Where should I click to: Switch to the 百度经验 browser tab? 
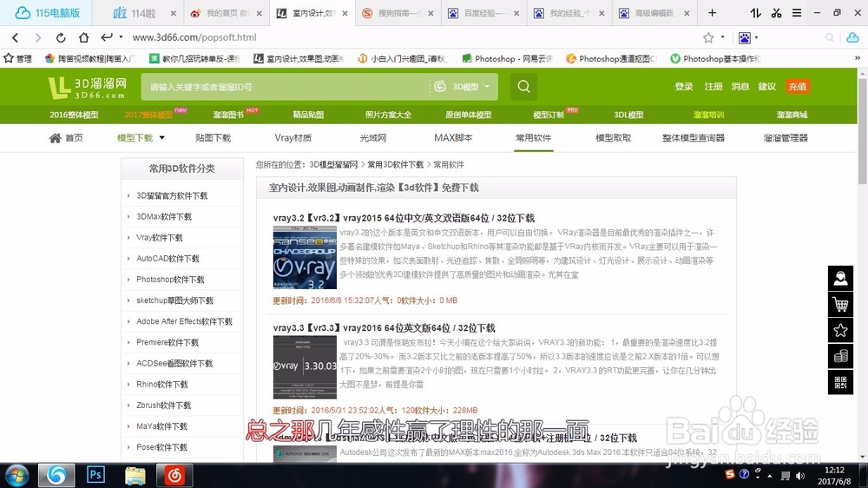[x=483, y=13]
